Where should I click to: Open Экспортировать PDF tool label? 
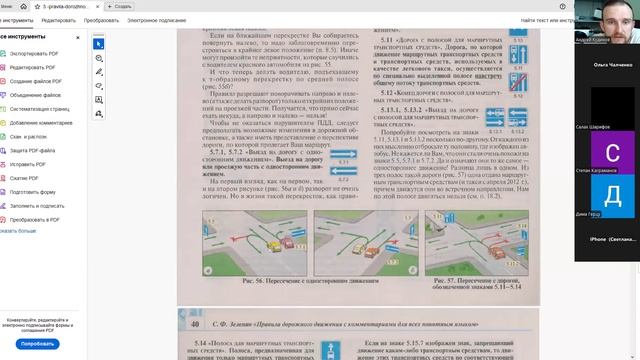point(34,53)
